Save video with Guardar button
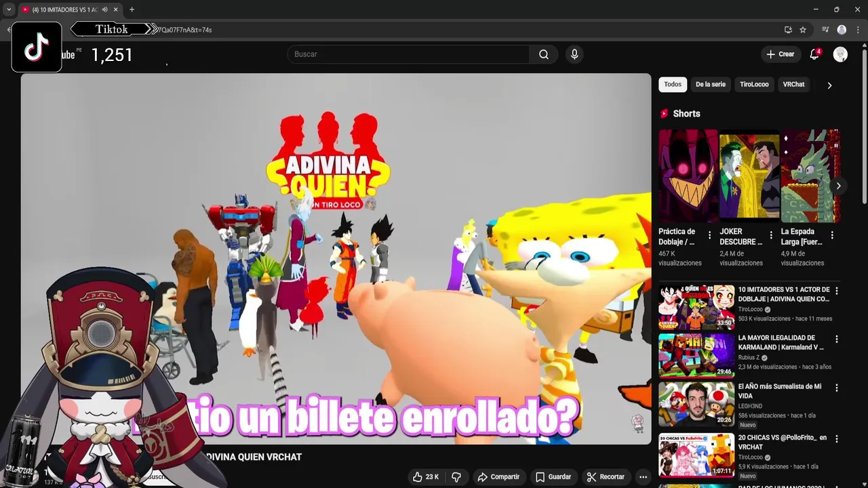868x488 pixels. click(553, 477)
